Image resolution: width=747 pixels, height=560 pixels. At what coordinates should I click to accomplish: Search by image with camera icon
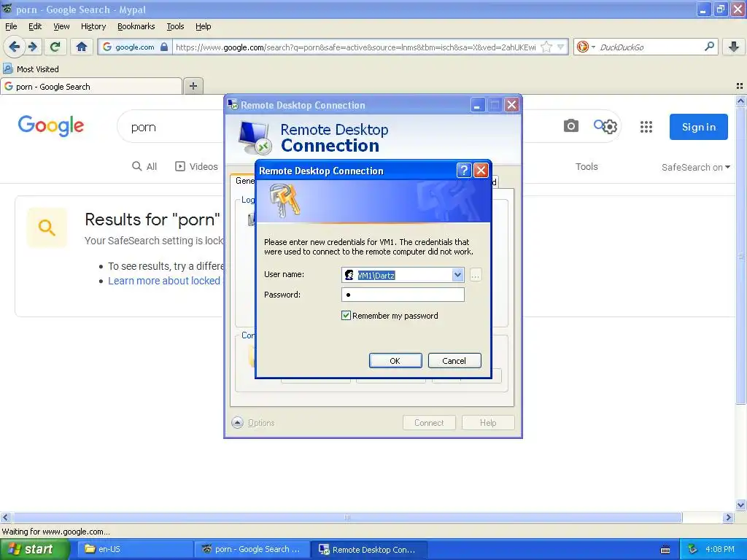(570, 126)
